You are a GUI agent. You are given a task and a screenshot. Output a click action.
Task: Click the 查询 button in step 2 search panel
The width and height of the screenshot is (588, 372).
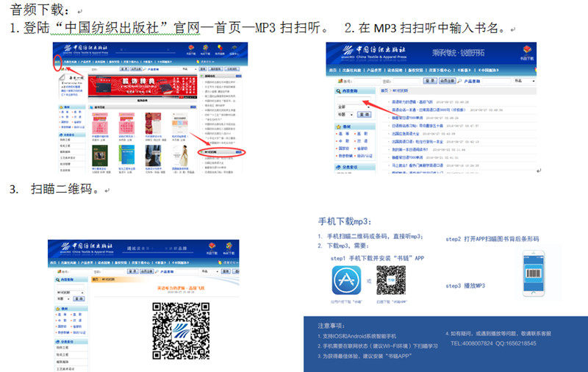(x=364, y=115)
